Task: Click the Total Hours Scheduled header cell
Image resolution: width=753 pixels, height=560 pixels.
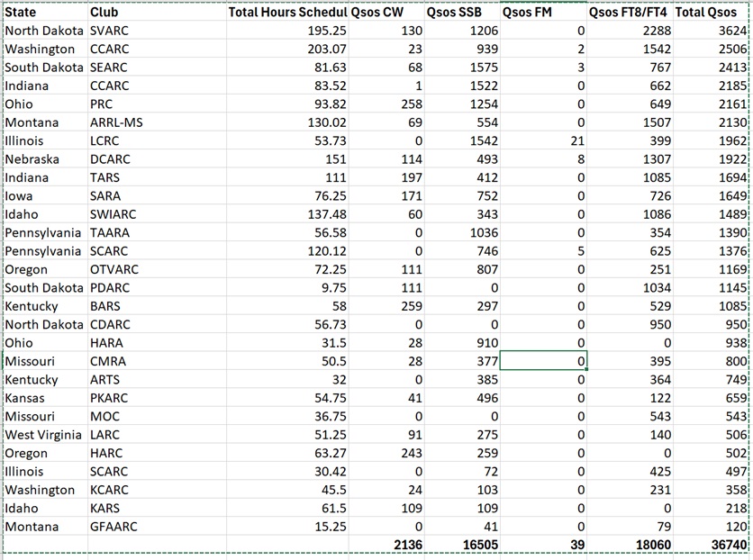Action: [287, 12]
